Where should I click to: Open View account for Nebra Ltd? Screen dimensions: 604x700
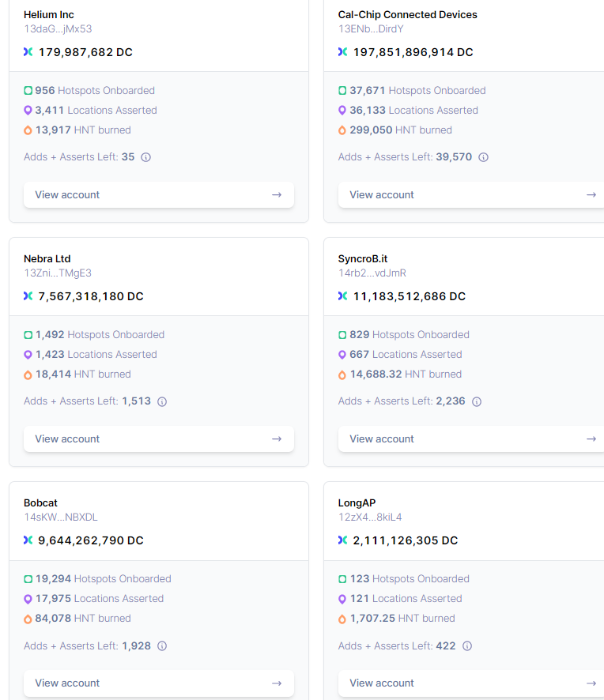click(159, 438)
